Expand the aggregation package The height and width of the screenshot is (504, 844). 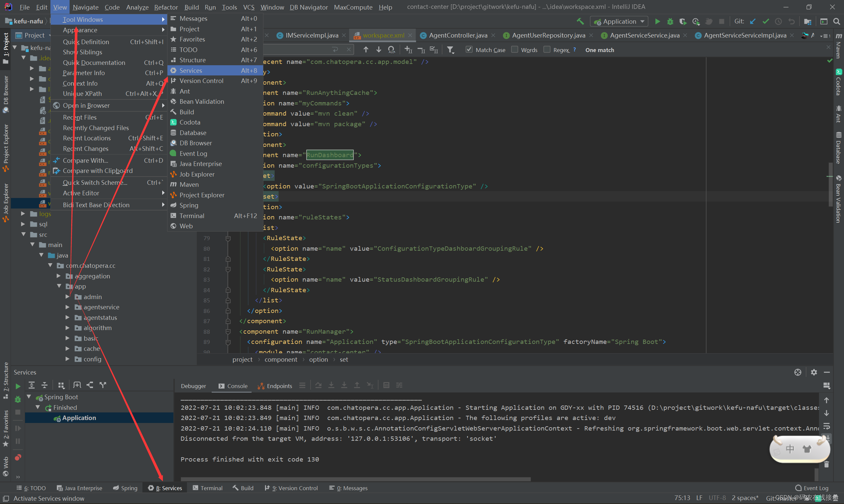pos(58,276)
